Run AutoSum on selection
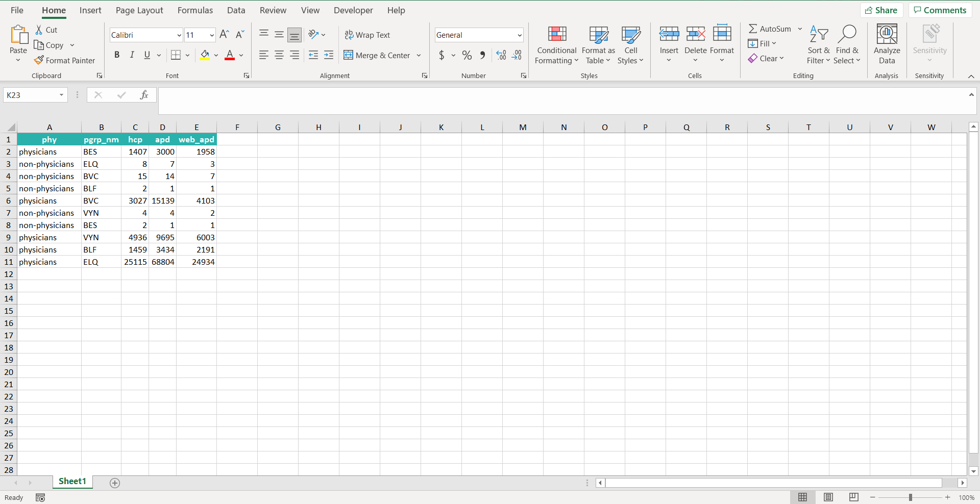 point(770,29)
